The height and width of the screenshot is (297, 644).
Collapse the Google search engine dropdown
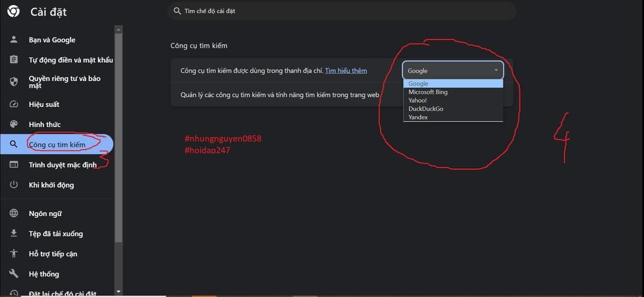click(453, 70)
